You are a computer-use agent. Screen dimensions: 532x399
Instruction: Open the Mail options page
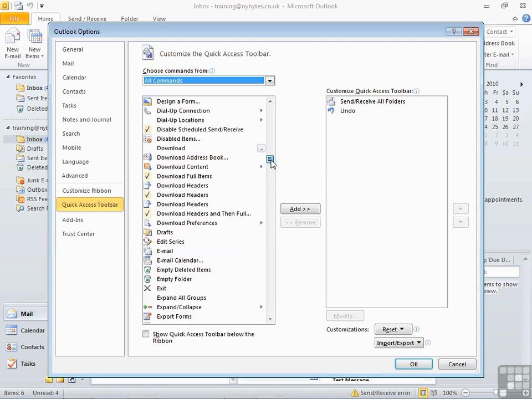click(68, 63)
